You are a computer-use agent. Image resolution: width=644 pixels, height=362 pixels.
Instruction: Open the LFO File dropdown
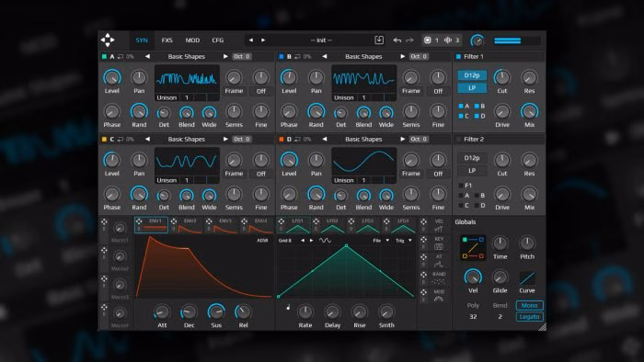coord(381,241)
